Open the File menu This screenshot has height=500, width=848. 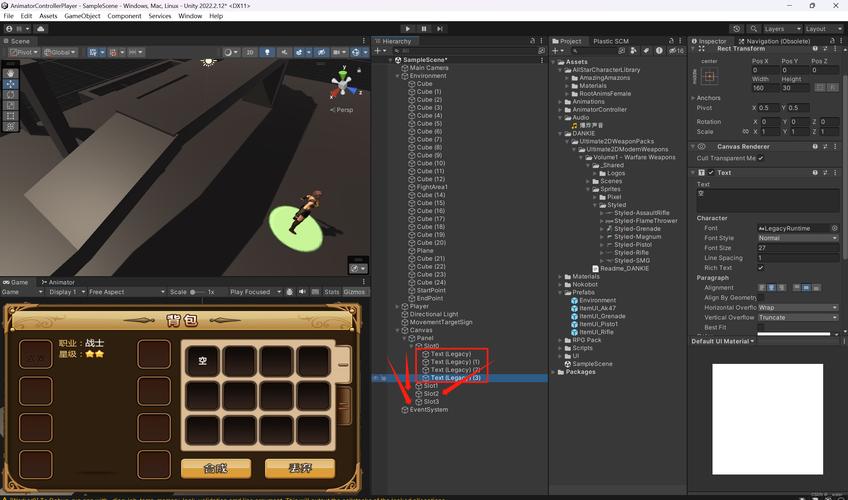click(x=9, y=16)
